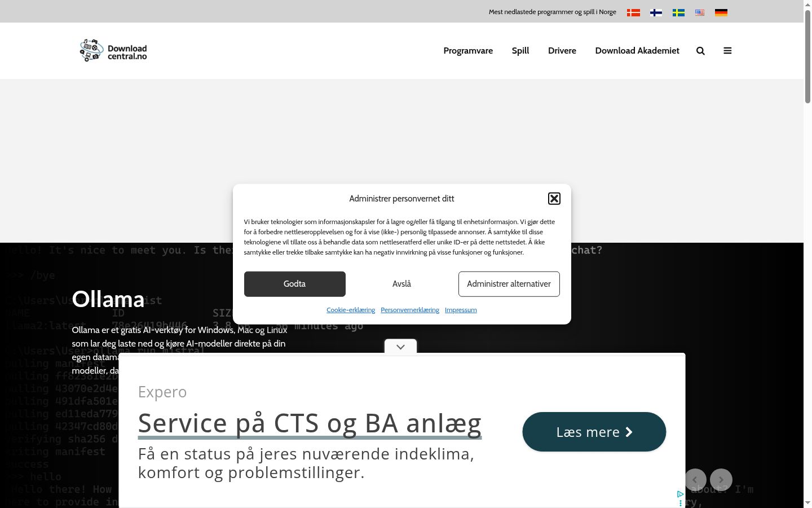Open the hamburger menu in the header
The height and width of the screenshot is (508, 812).
pos(727,51)
